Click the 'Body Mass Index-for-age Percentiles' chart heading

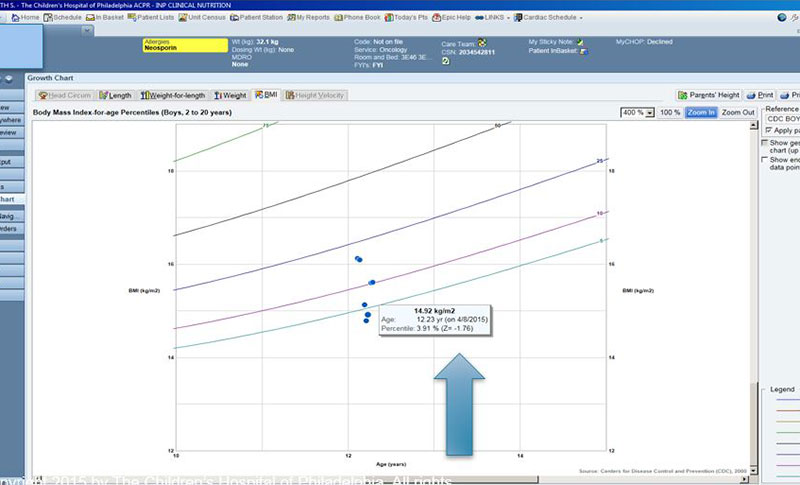pos(132,112)
